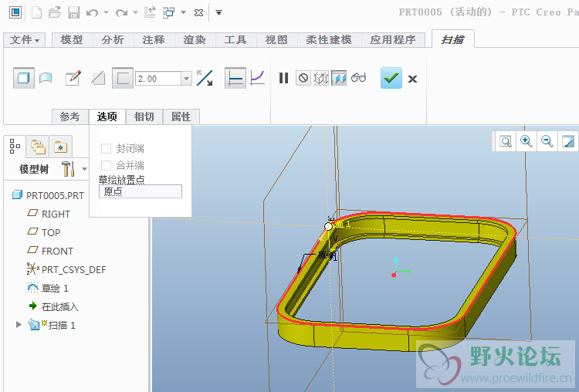Click the Regenerate model icon
The height and width of the screenshot is (392, 579).
point(150,12)
